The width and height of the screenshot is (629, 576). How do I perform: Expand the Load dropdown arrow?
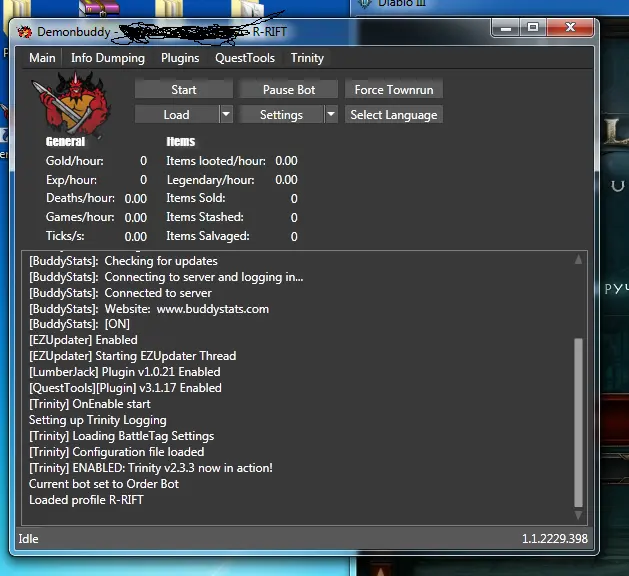click(226, 115)
